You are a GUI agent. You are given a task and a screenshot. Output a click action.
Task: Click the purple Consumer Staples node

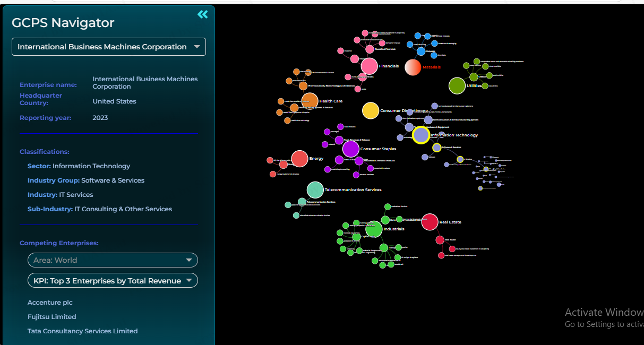click(x=350, y=149)
